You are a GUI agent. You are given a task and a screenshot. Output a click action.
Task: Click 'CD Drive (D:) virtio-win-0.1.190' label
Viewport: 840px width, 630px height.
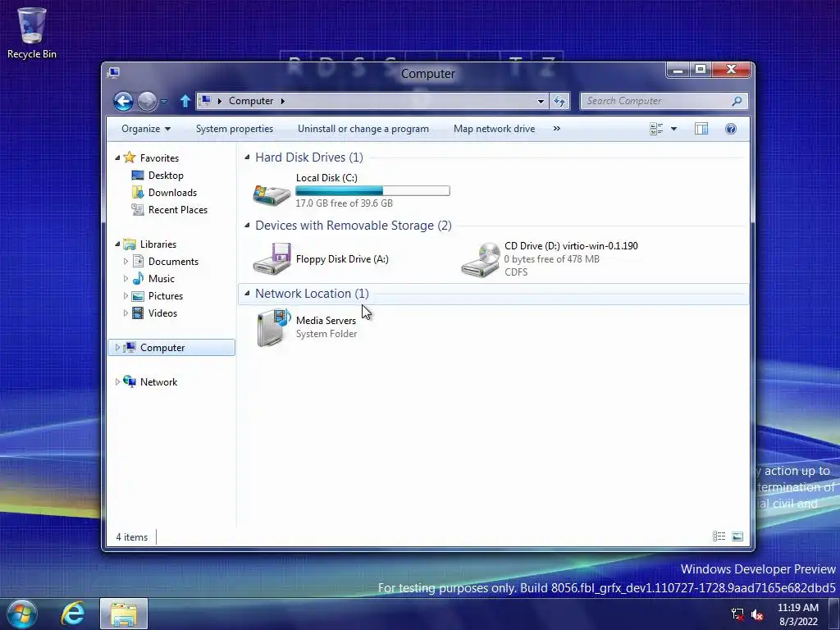[571, 246]
